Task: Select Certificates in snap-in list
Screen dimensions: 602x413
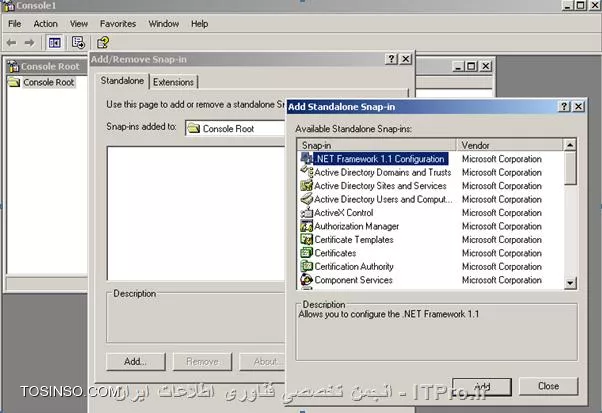Action: pos(430,253)
